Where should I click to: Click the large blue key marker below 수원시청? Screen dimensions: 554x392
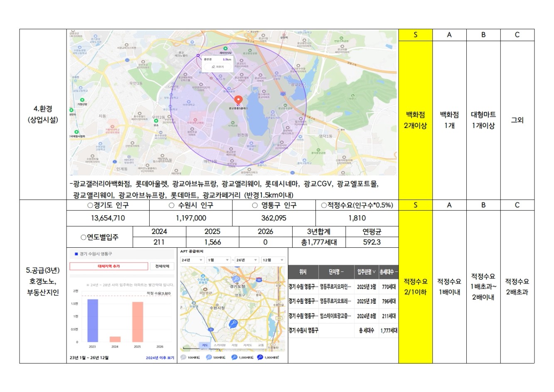pos(233,323)
